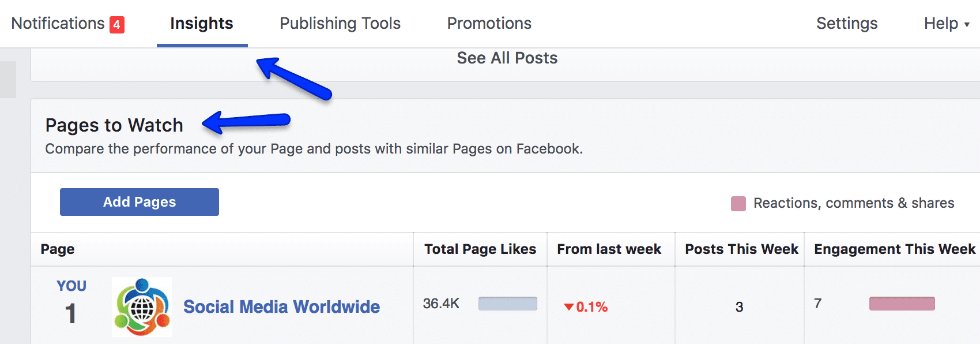
Task: Click the From last week column header
Action: pyautogui.click(x=609, y=249)
